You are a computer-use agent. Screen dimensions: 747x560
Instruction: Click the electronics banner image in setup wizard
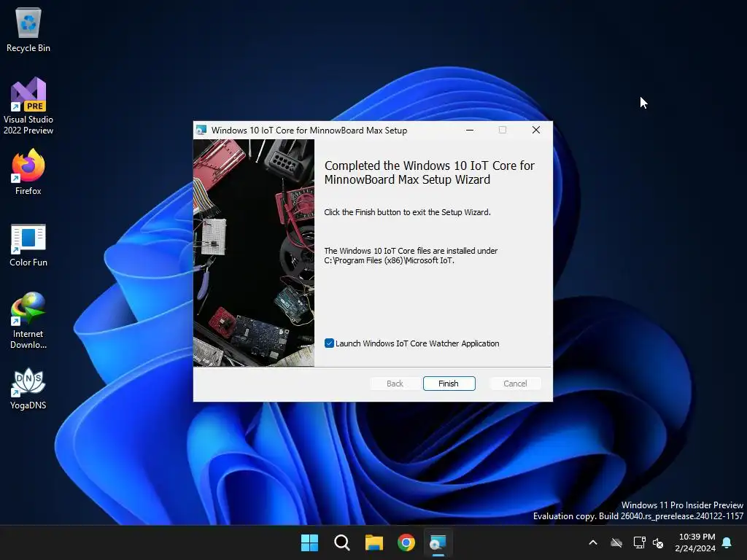254,253
